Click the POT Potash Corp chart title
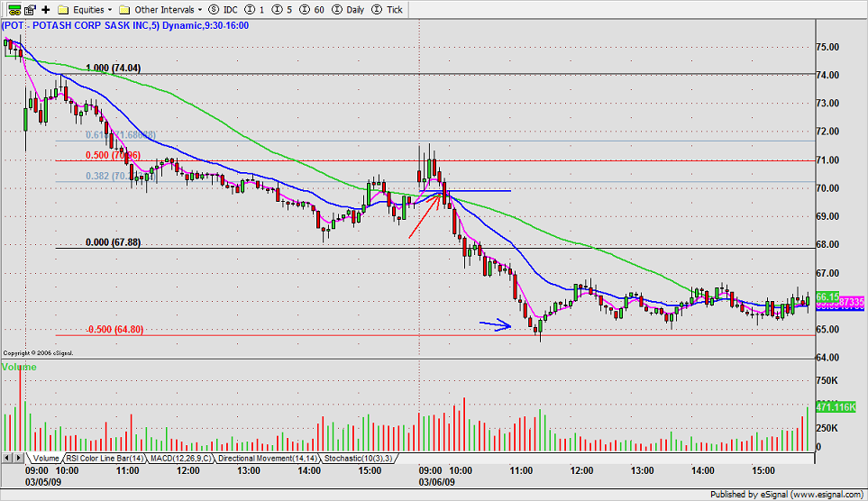Screen dimensions: 868x501 coord(125,25)
